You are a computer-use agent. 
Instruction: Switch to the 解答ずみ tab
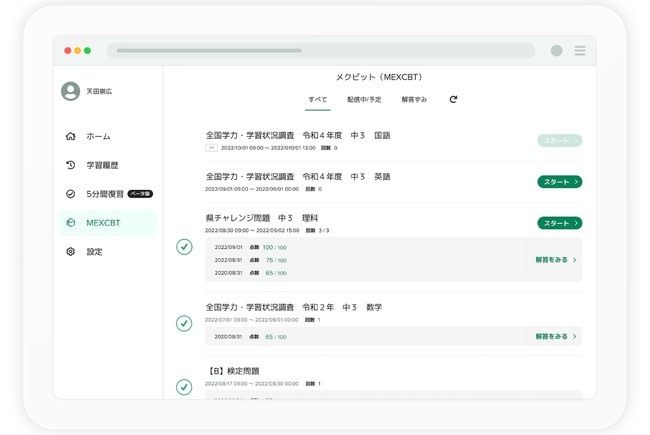[414, 100]
